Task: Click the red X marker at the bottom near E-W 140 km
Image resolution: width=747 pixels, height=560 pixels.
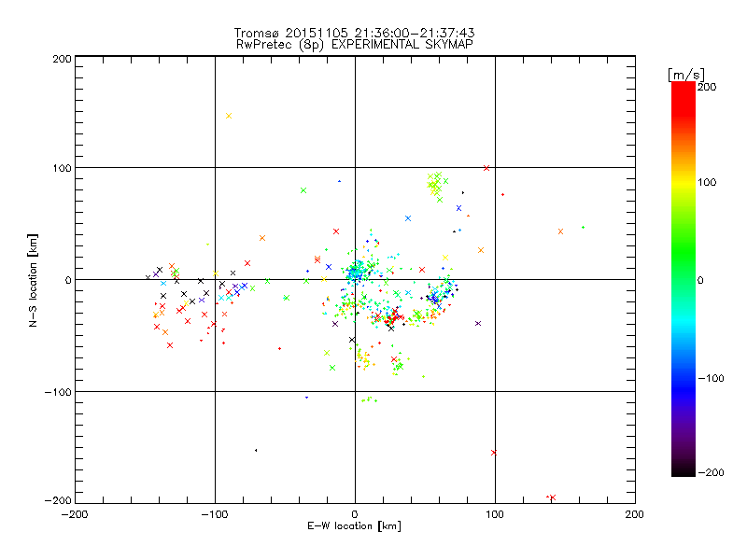Action: point(553,497)
